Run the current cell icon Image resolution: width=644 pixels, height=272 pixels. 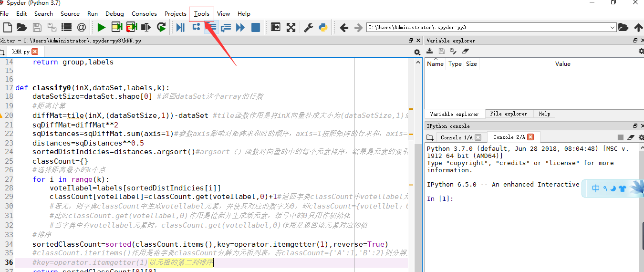(117, 27)
